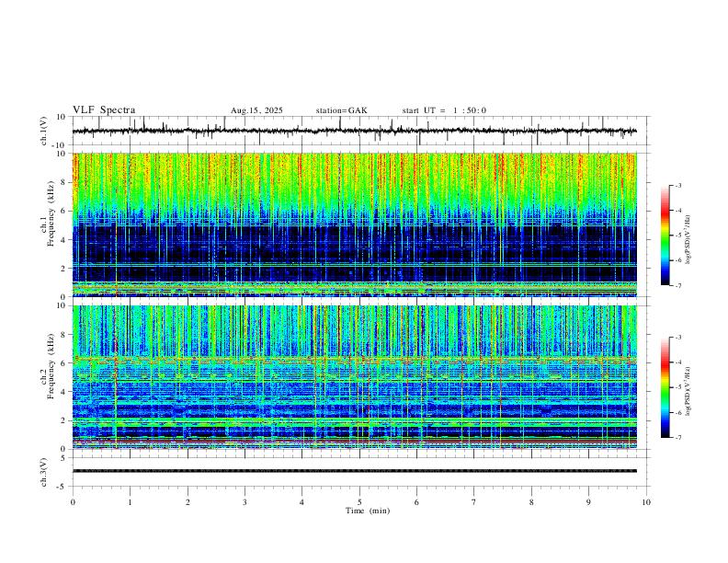The height and width of the screenshot is (563, 728).
Task: Click inside the ch.2 spectrogram panel
Action: 354,377
